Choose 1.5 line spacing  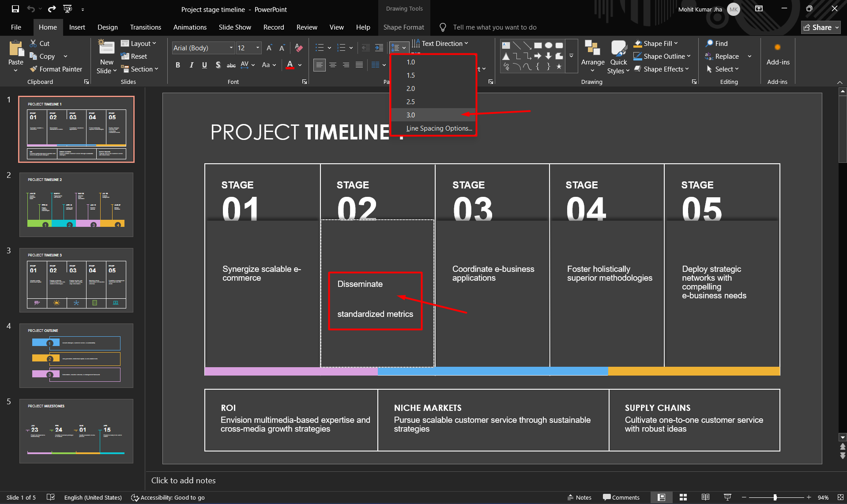pos(433,75)
